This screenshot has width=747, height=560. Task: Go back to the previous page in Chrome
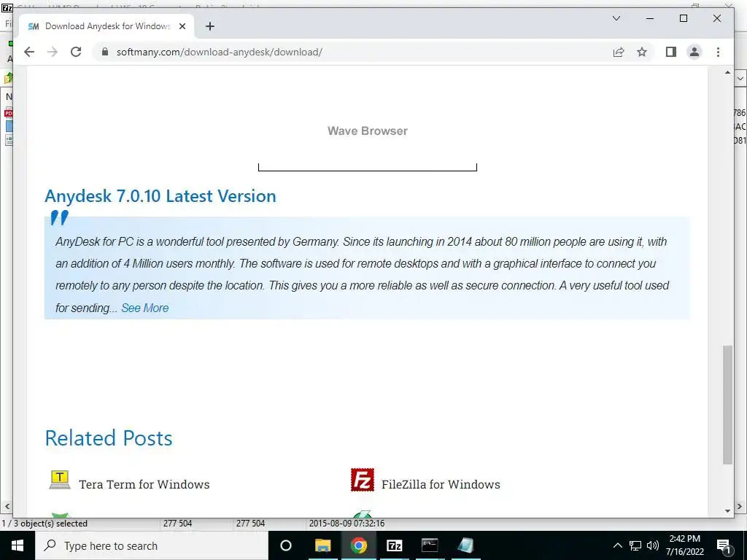[x=29, y=52]
